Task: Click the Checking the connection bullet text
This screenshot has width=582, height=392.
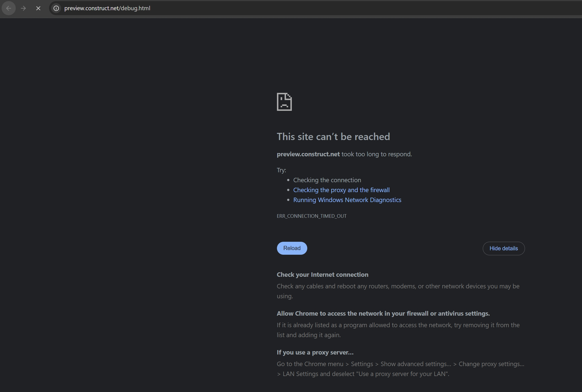Action: tap(327, 180)
